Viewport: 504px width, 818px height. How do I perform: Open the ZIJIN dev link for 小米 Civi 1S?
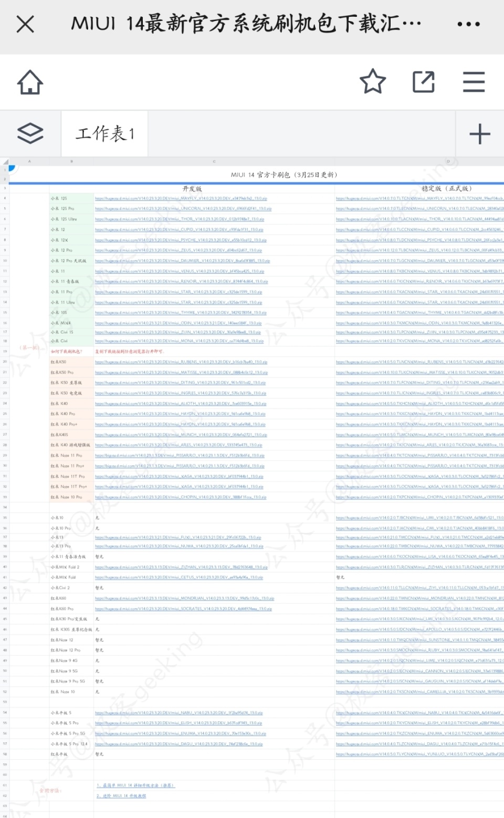(x=178, y=332)
